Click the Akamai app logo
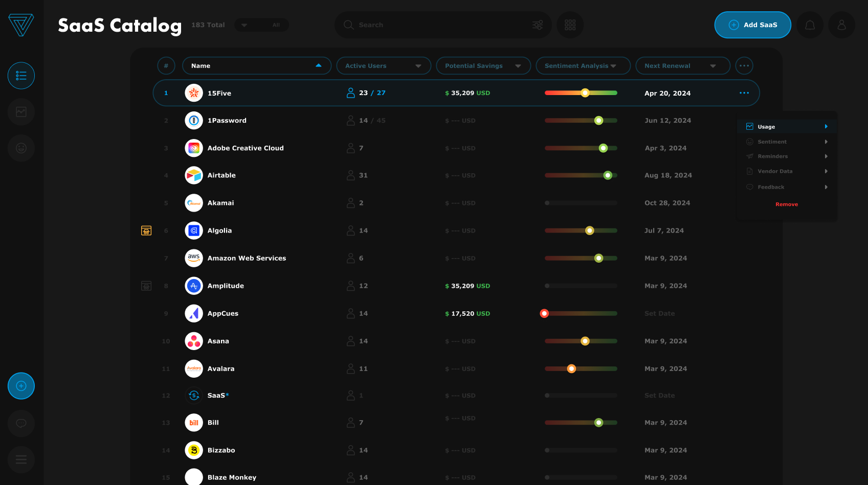This screenshot has height=485, width=868. click(x=194, y=203)
